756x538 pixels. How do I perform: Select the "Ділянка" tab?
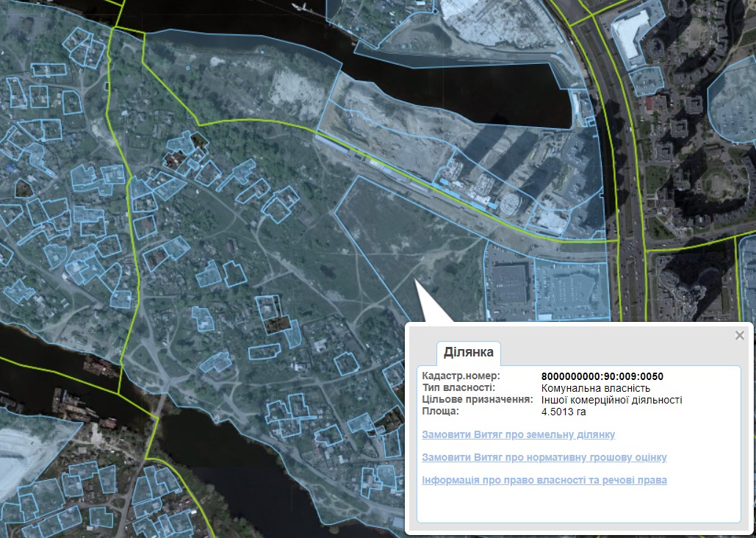tap(468, 353)
